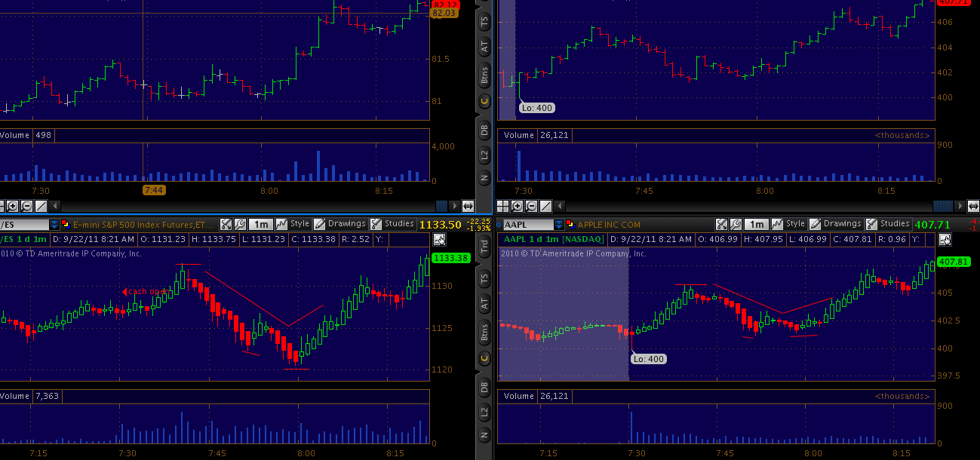
Task: Open Studies menu on /ES chart
Action: tap(392, 224)
